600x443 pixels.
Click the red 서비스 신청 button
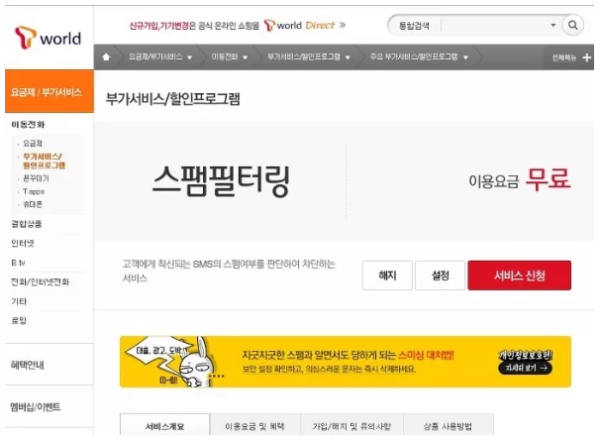tap(519, 275)
